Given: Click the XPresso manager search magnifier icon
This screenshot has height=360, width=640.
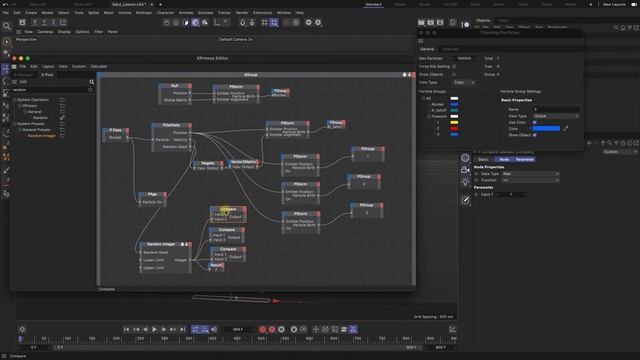Looking at the screenshot, I should (92, 82).
